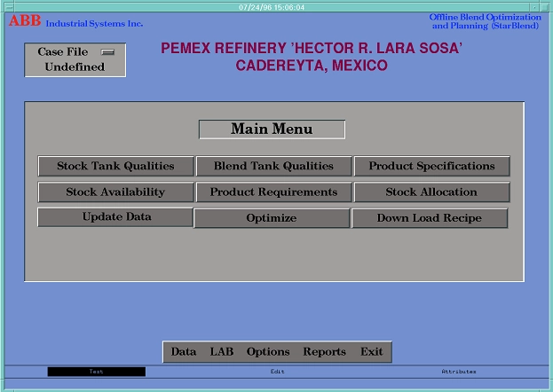Click the Main Menu title box

click(272, 129)
